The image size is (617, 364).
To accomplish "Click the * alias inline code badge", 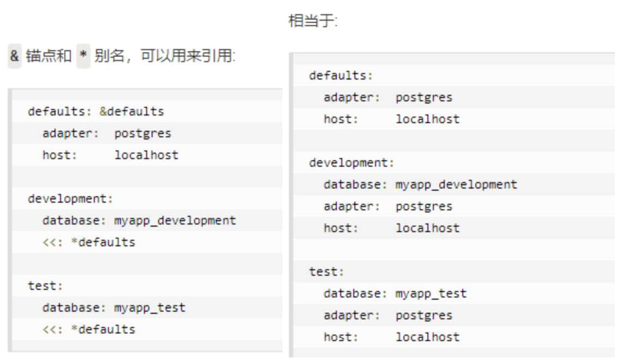I will (x=83, y=56).
